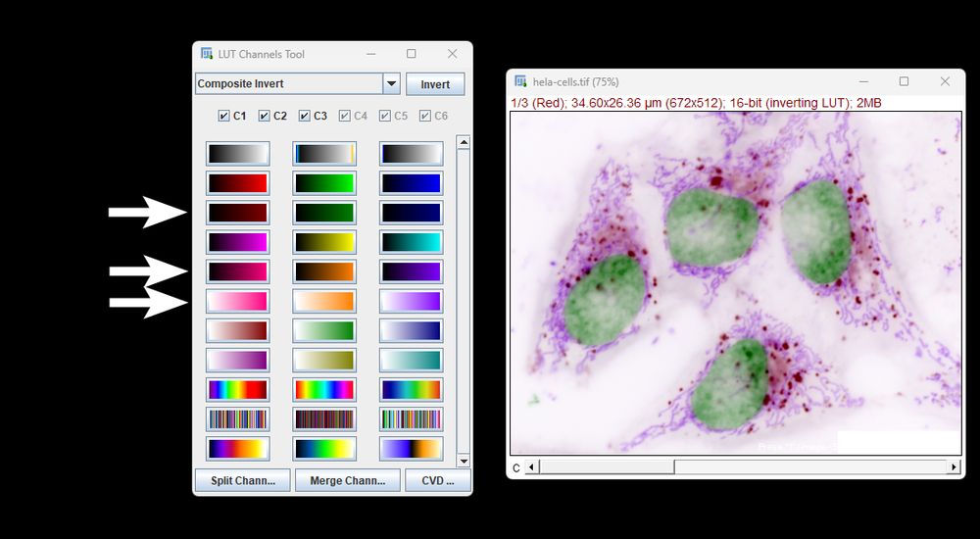The image size is (980, 539).
Task: Toggle the C3 channel checkbox
Action: [x=305, y=116]
